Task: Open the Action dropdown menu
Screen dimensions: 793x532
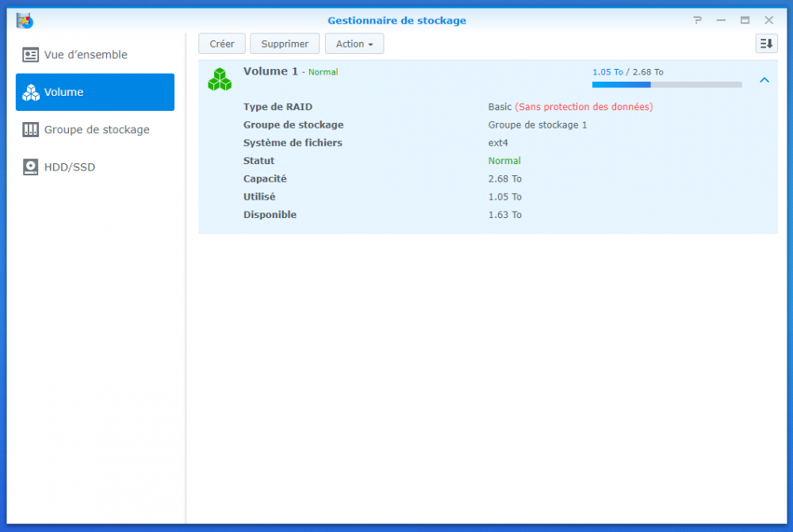Action: [354, 44]
